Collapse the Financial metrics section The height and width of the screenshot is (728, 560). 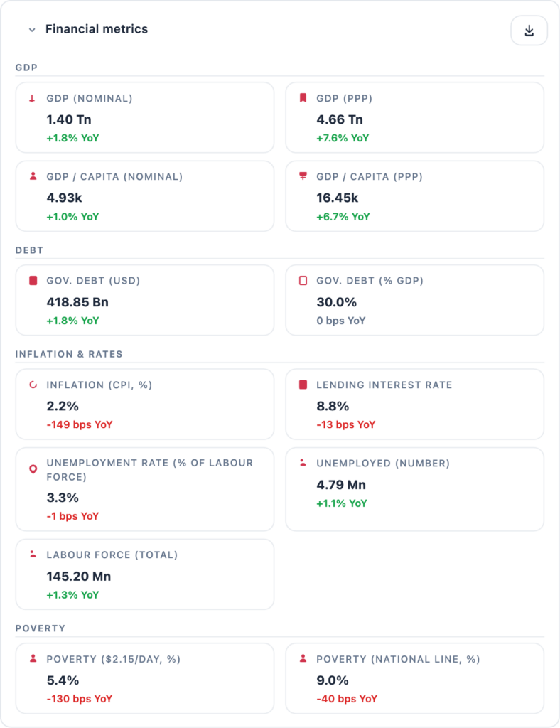click(32, 30)
